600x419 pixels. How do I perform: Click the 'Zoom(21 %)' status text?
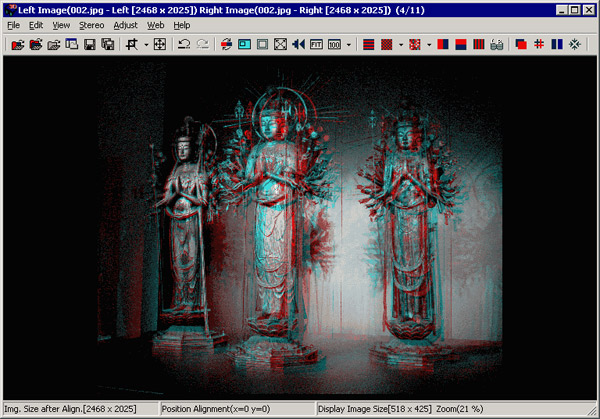(x=460, y=409)
